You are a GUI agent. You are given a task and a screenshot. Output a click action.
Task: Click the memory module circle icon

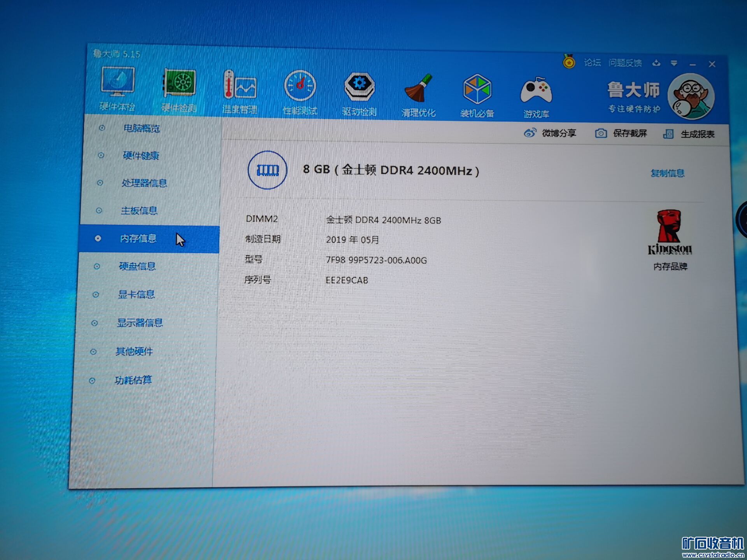pyautogui.click(x=267, y=170)
